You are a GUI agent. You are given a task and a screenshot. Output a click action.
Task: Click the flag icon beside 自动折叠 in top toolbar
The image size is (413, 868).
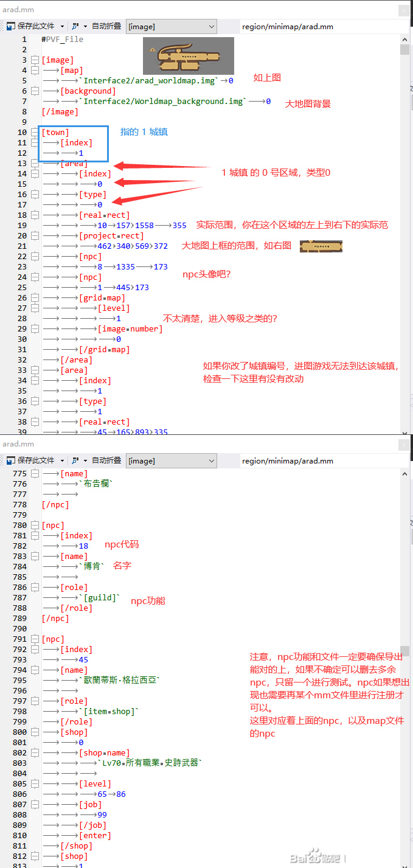(x=75, y=27)
